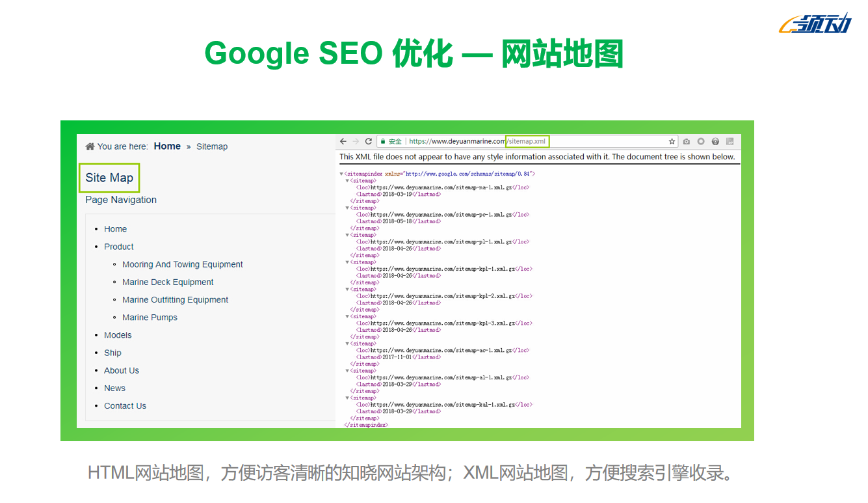
Task: Click the sitemap.xml part of address bar
Action: (527, 141)
